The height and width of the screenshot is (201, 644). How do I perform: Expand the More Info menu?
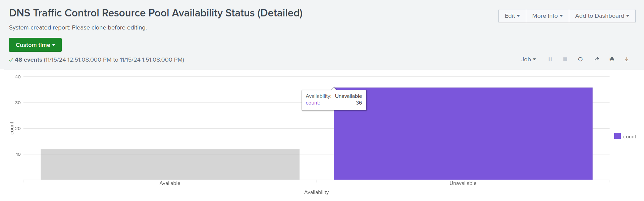click(x=547, y=16)
